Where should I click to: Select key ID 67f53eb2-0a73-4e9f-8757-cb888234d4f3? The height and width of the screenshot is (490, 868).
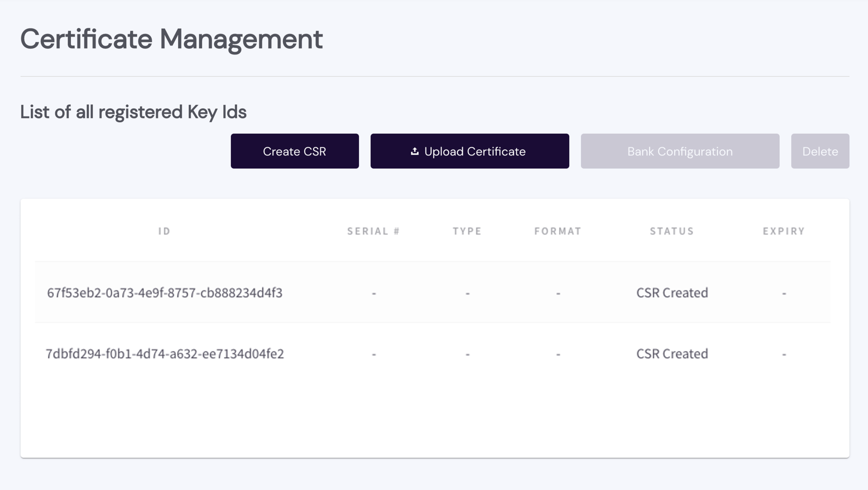(x=165, y=293)
